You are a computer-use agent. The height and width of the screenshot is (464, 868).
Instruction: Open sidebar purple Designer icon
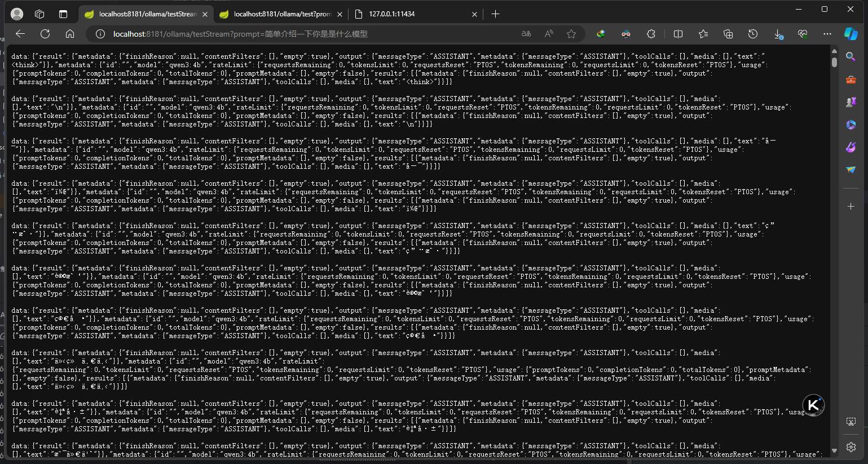(x=851, y=147)
